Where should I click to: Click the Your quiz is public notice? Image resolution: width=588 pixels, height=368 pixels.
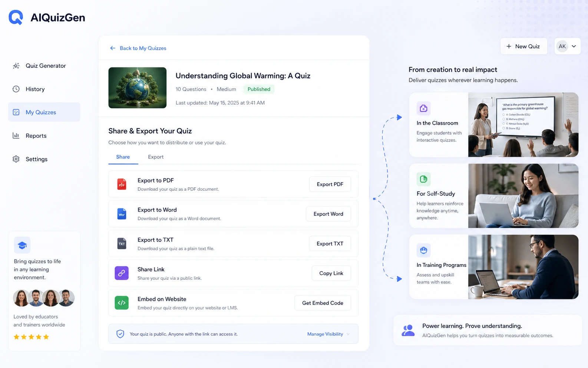(x=184, y=334)
